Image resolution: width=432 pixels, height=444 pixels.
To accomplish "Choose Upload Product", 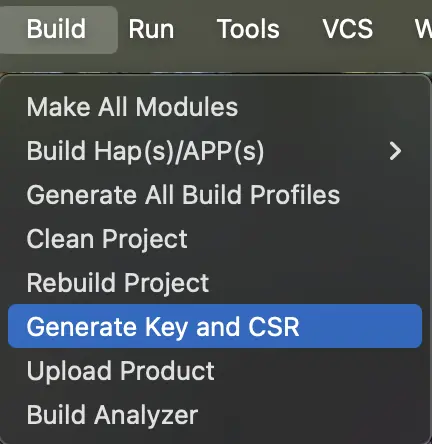I will (x=215, y=371).
